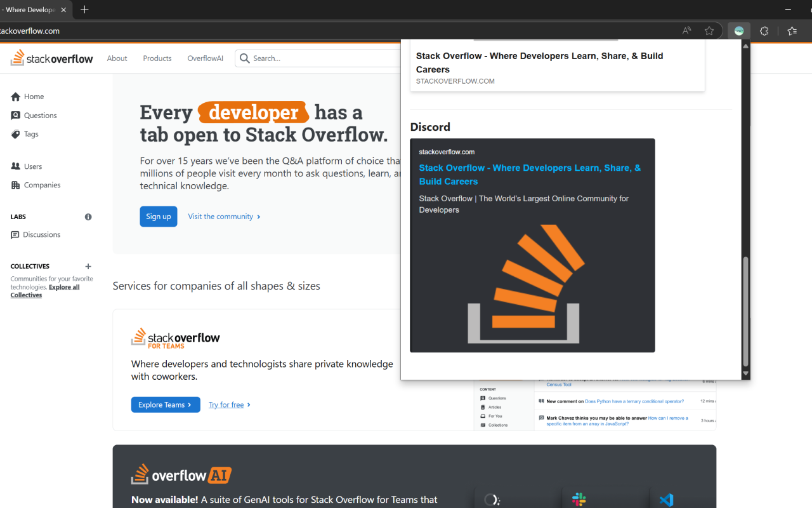812x508 pixels.
Task: Click the Stack Overflow logo in header
Action: (x=52, y=58)
